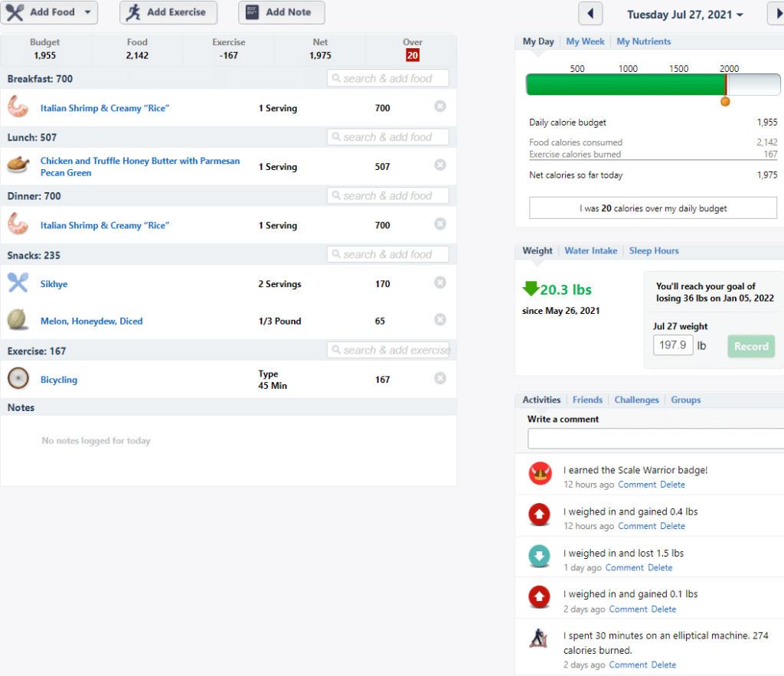Click the Record weight button

click(751, 346)
